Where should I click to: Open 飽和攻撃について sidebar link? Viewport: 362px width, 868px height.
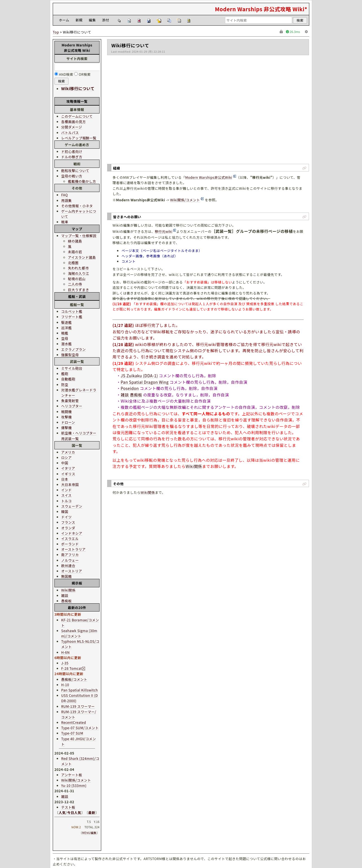click(x=75, y=171)
